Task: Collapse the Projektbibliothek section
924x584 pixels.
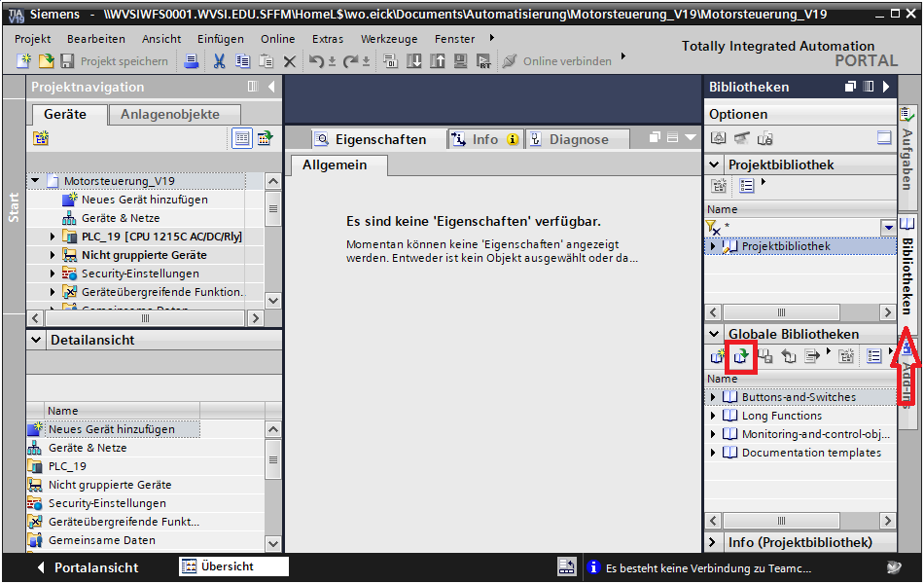Action: click(714, 164)
